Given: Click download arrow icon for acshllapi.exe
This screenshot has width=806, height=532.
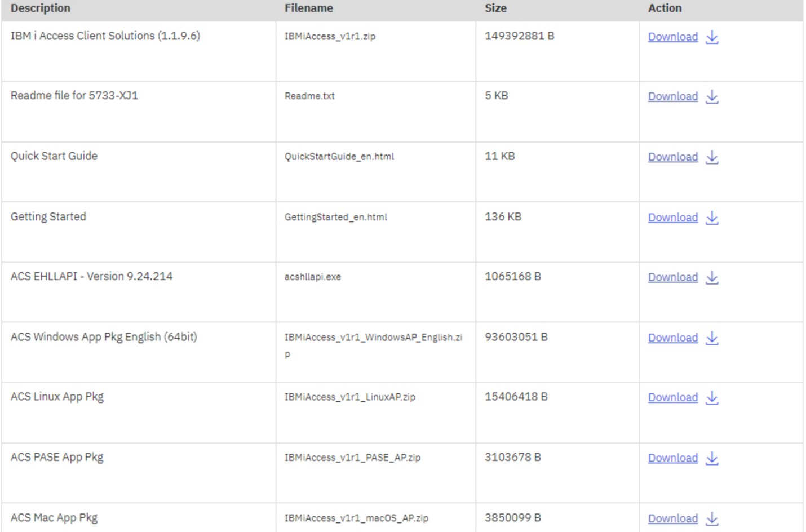Looking at the screenshot, I should tap(712, 278).
